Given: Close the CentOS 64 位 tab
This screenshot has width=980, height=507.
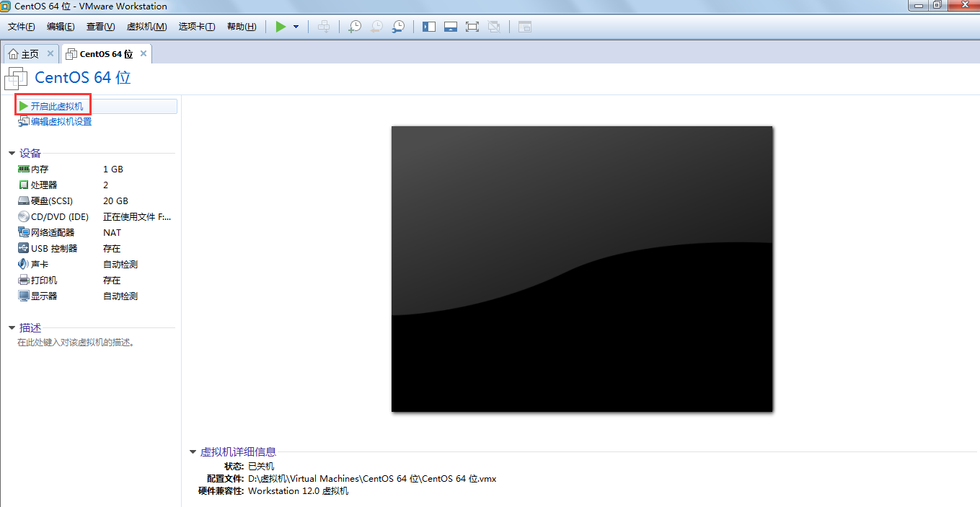Looking at the screenshot, I should [x=144, y=53].
